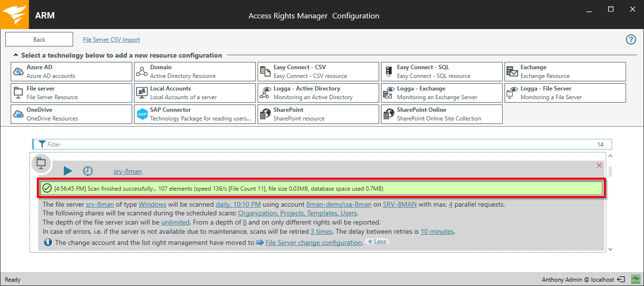The width and height of the screenshot is (644, 286).
Task: Open the scan schedule clock icon
Action: 88,171
